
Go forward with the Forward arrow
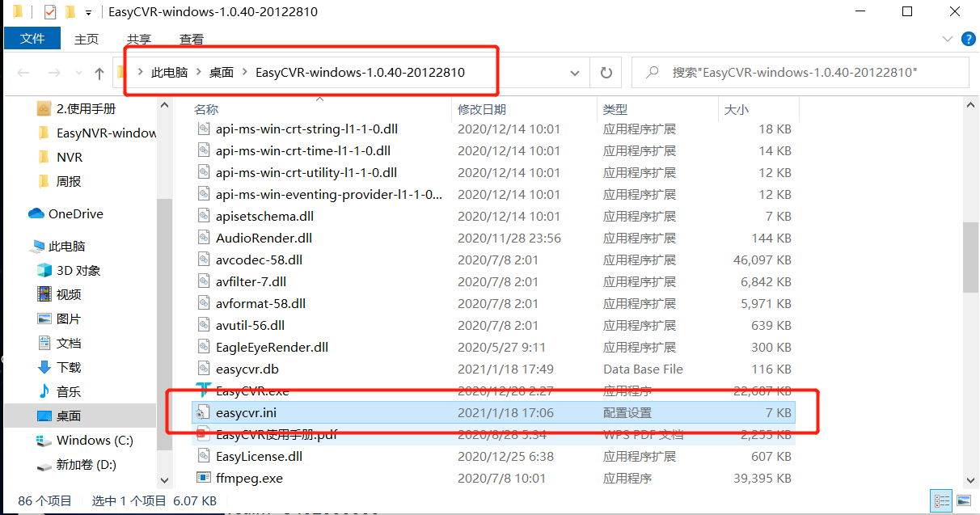(x=54, y=73)
